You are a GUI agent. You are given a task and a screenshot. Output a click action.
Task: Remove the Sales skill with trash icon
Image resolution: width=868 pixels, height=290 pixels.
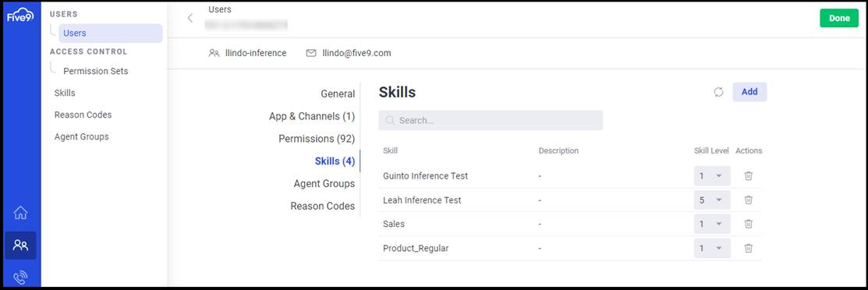pyautogui.click(x=749, y=225)
